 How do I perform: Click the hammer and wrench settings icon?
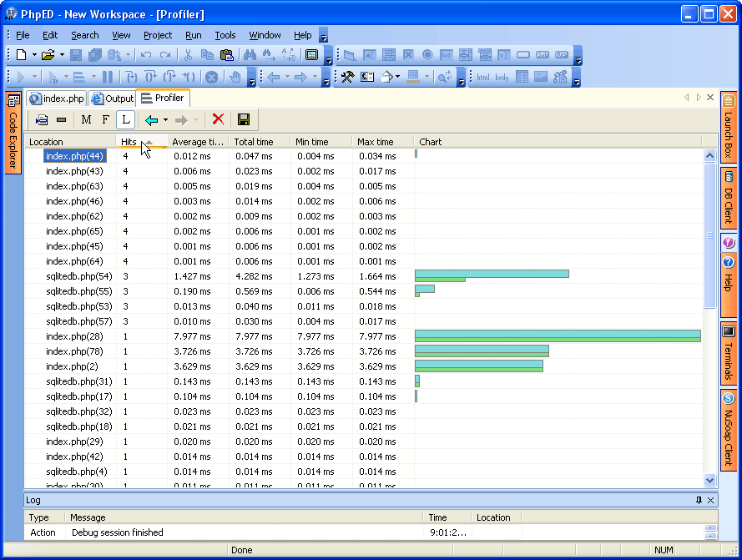347,77
